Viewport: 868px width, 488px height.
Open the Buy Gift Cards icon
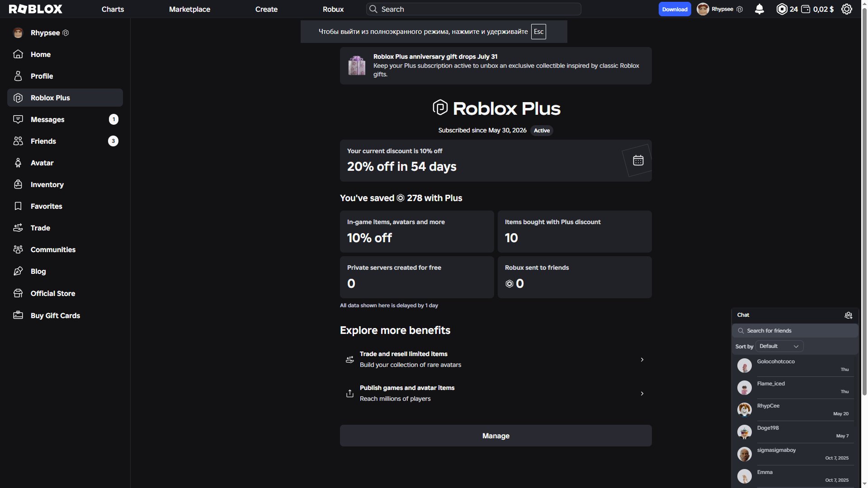pyautogui.click(x=18, y=315)
